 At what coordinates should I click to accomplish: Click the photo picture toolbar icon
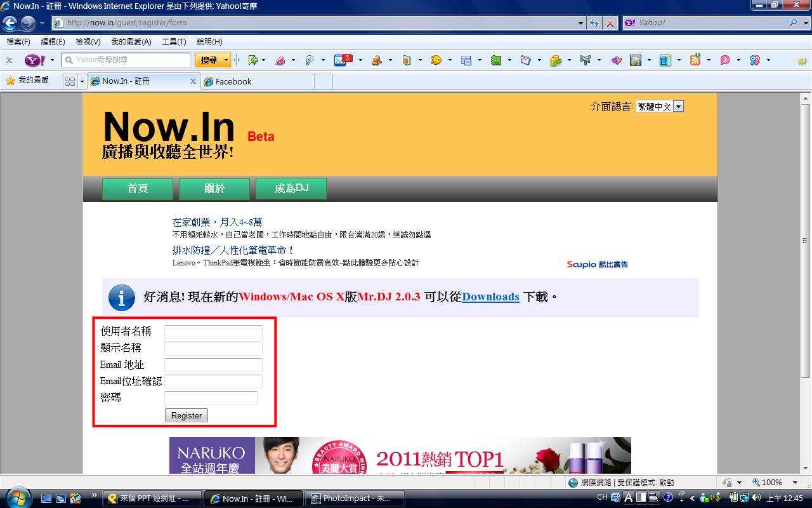click(x=635, y=60)
